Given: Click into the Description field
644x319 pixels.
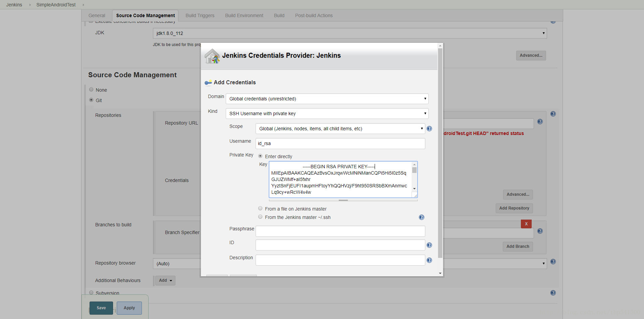Looking at the screenshot, I should pyautogui.click(x=340, y=260).
